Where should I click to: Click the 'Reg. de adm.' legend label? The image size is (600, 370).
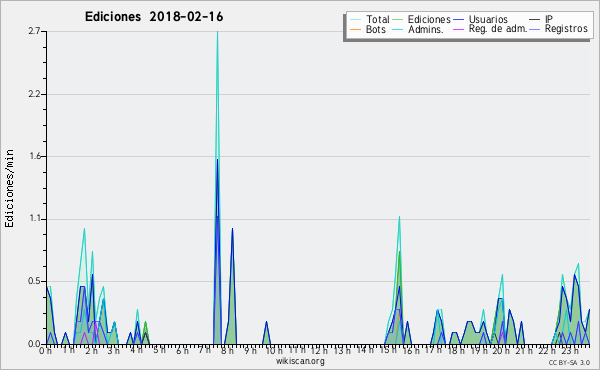tap(498, 29)
